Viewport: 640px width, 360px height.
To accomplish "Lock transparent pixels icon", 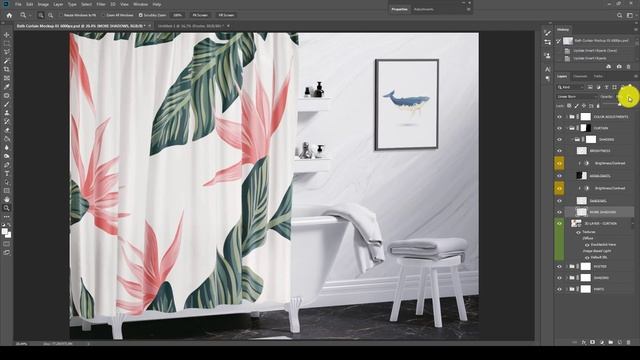I will (x=569, y=106).
